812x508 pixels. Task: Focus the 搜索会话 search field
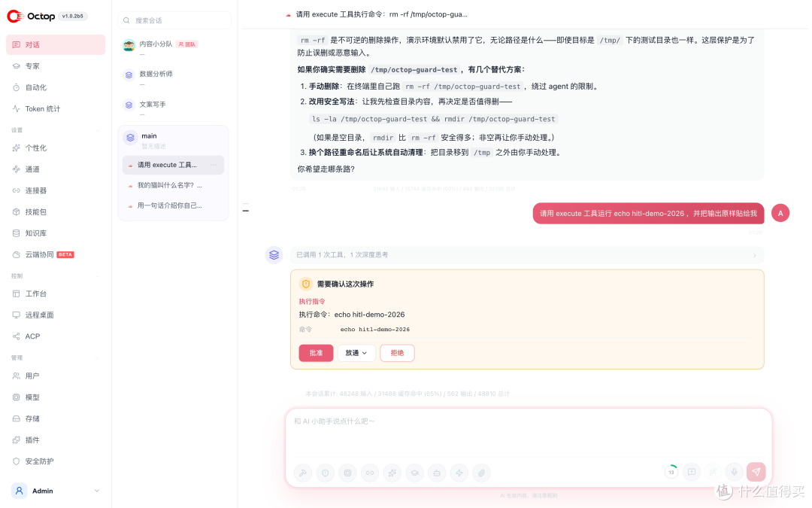point(174,20)
